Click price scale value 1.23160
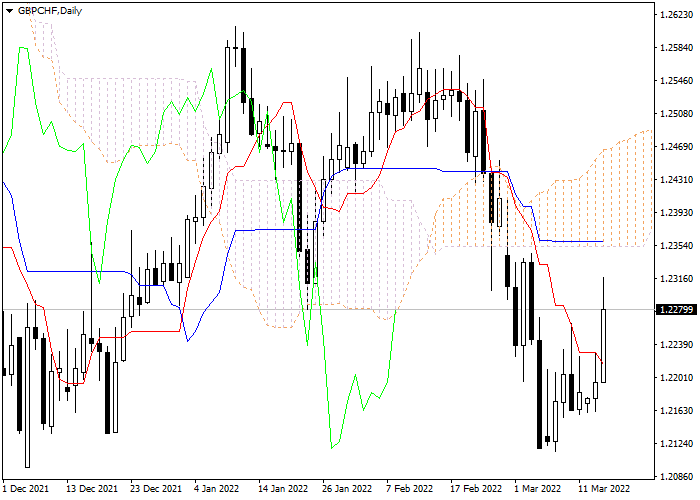 coord(676,279)
